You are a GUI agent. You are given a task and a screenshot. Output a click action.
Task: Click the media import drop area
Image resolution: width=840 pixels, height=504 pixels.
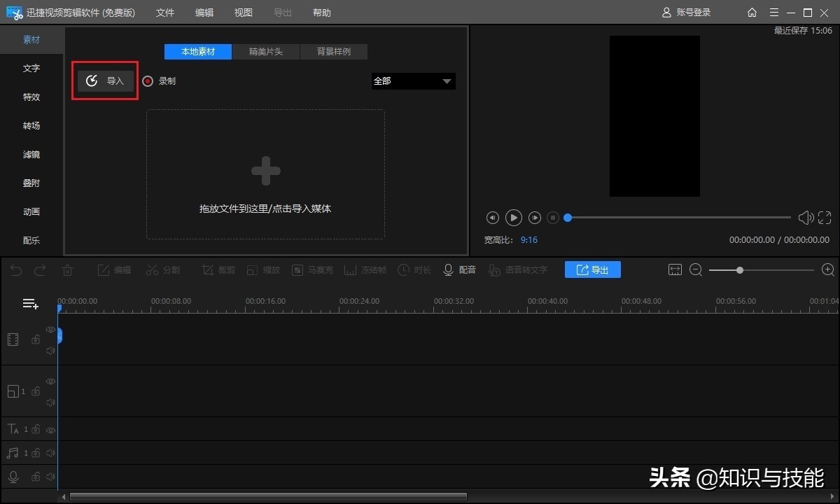tap(265, 174)
